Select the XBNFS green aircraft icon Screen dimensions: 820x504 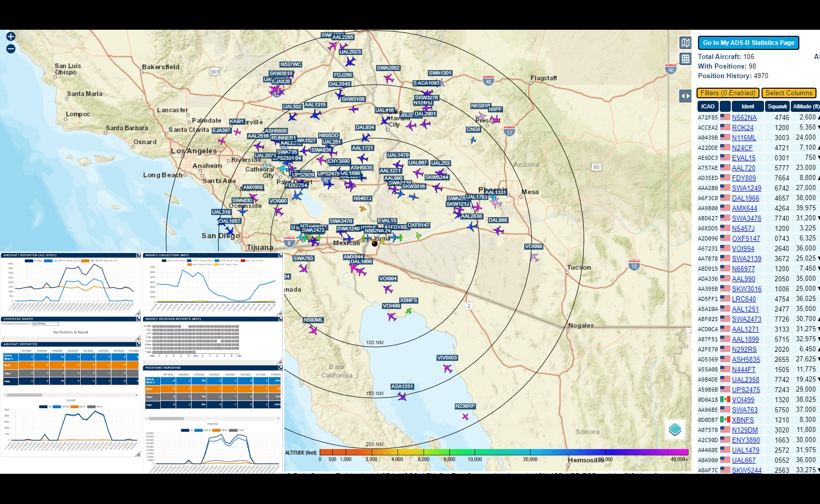pos(409,311)
